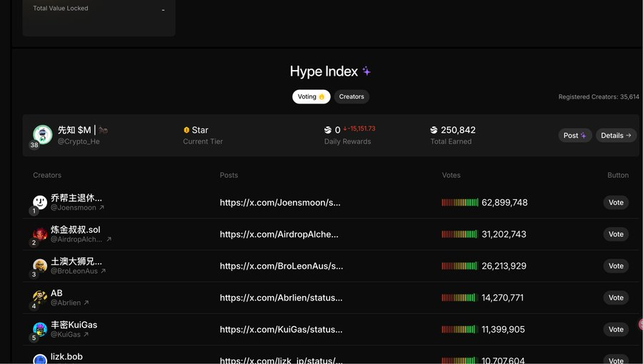Click the Total Earned 250,842 value
Viewport: 643px width, 364px height.
click(x=458, y=130)
